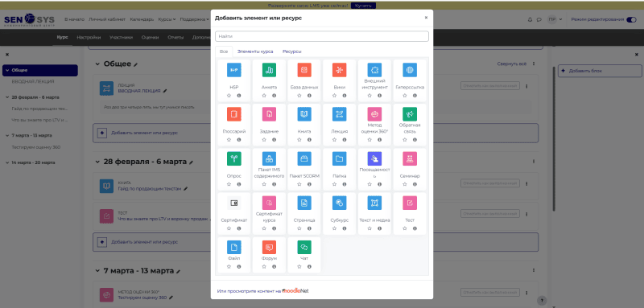This screenshot has height=308, width=644.
Task: Pick the Обратная связь activity icon
Action: (x=410, y=114)
